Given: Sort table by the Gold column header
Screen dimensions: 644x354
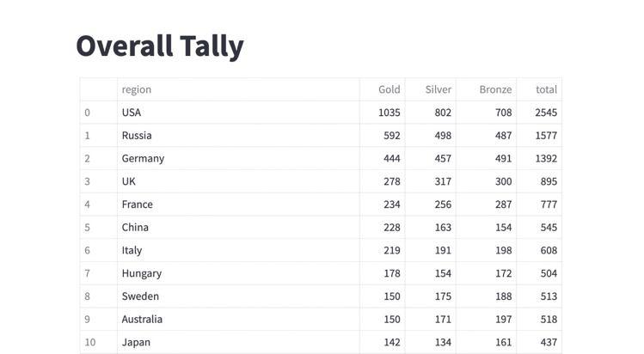Looking at the screenshot, I should (383, 89).
